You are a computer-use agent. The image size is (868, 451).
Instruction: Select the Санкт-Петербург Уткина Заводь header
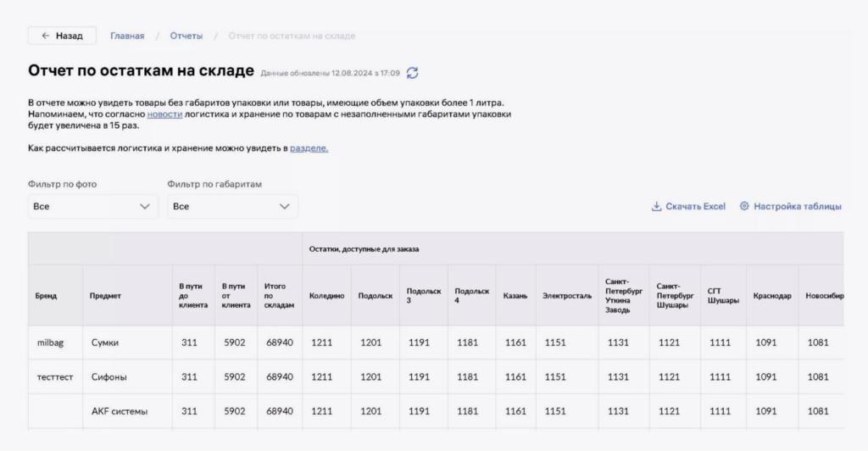(624, 296)
